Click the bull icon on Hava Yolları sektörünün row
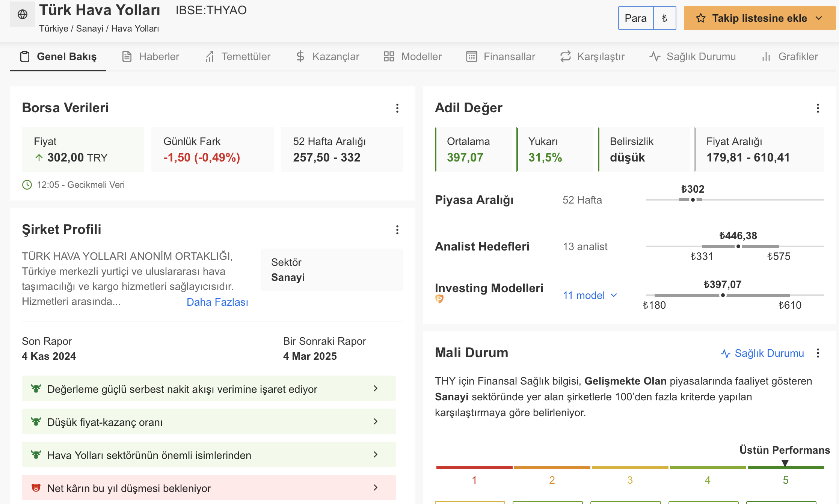 coord(36,454)
